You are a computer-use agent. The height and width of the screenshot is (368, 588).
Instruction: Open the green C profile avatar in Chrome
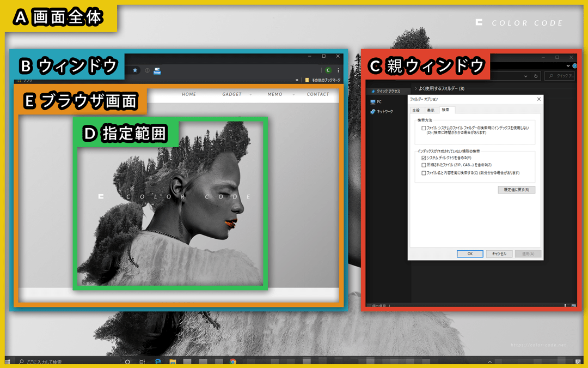(328, 70)
